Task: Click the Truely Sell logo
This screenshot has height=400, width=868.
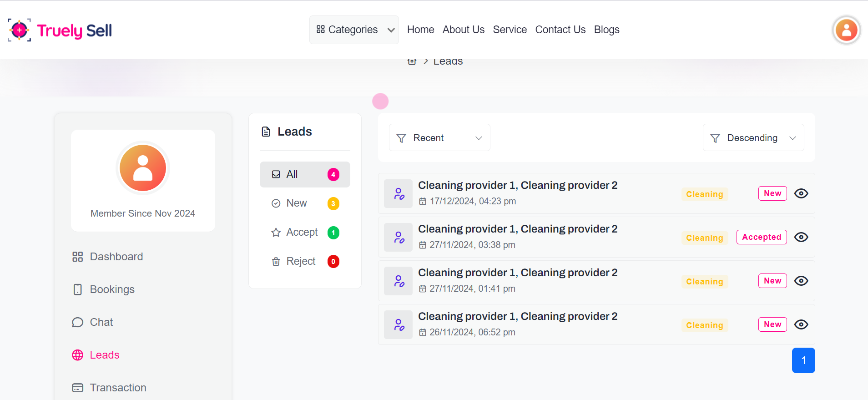Action: pyautogui.click(x=60, y=30)
